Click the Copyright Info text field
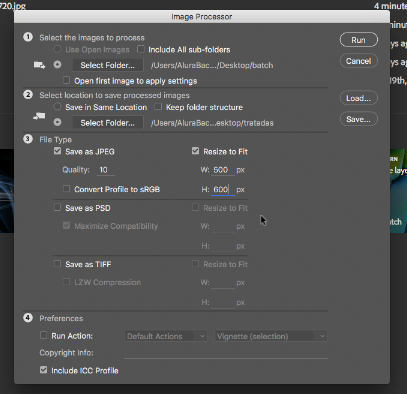407x394 pixels. [226, 353]
